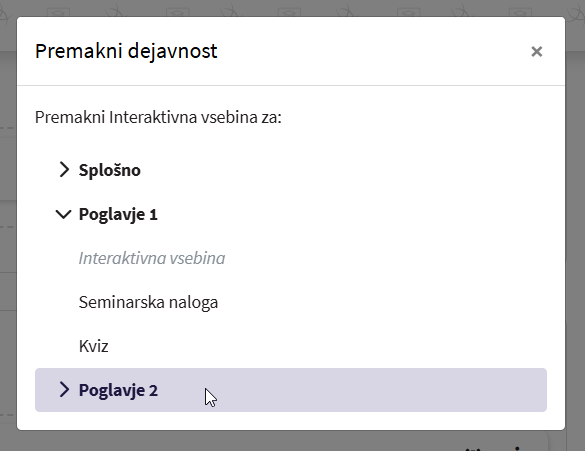Viewport: 585px width, 451px height.
Task: Move after the Kviz activity
Action: 93,346
